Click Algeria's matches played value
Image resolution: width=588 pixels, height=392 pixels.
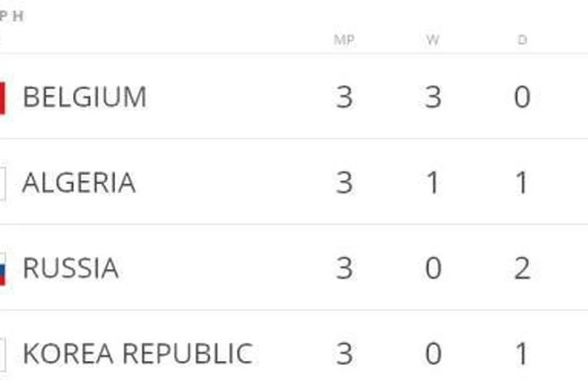(x=344, y=183)
